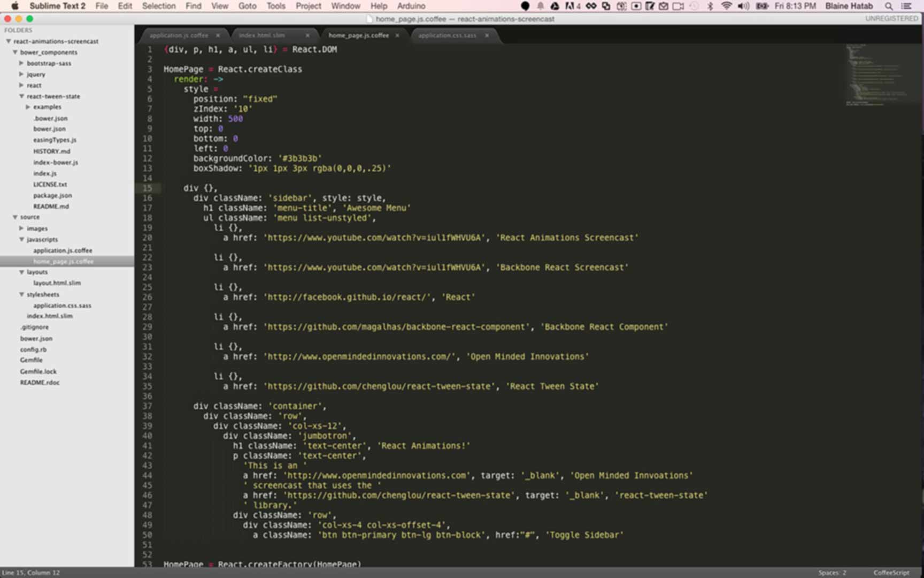This screenshot has width=924, height=578.
Task: Open the Selection menu
Action: point(159,6)
